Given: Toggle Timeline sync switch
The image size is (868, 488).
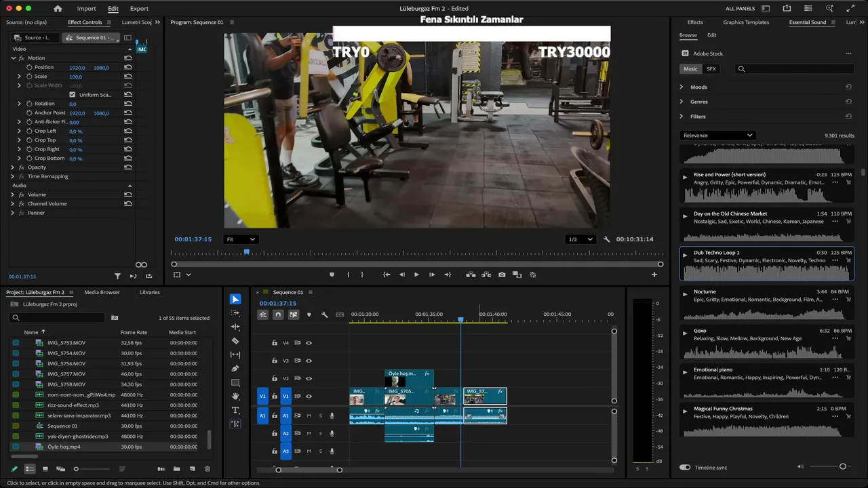Looking at the screenshot, I should click(685, 467).
